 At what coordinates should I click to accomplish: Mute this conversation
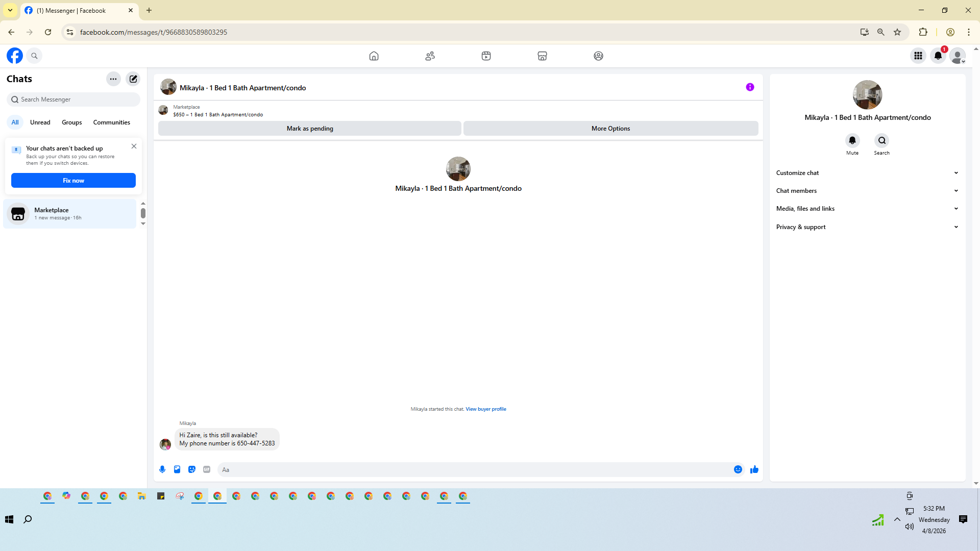click(852, 140)
